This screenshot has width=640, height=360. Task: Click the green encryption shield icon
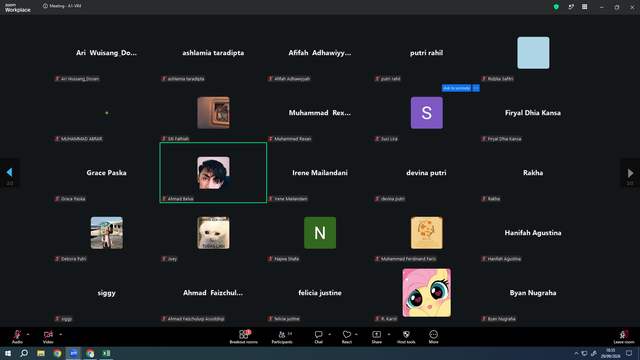[x=556, y=7]
